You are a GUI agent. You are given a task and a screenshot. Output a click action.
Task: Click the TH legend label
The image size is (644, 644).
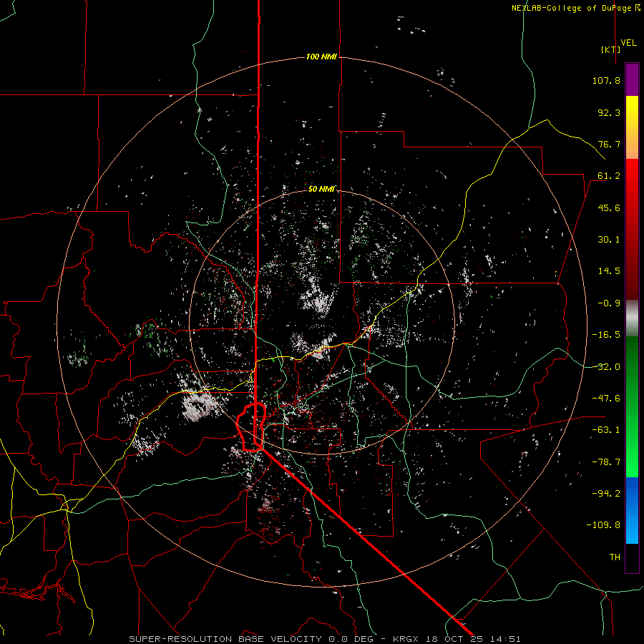click(x=615, y=557)
